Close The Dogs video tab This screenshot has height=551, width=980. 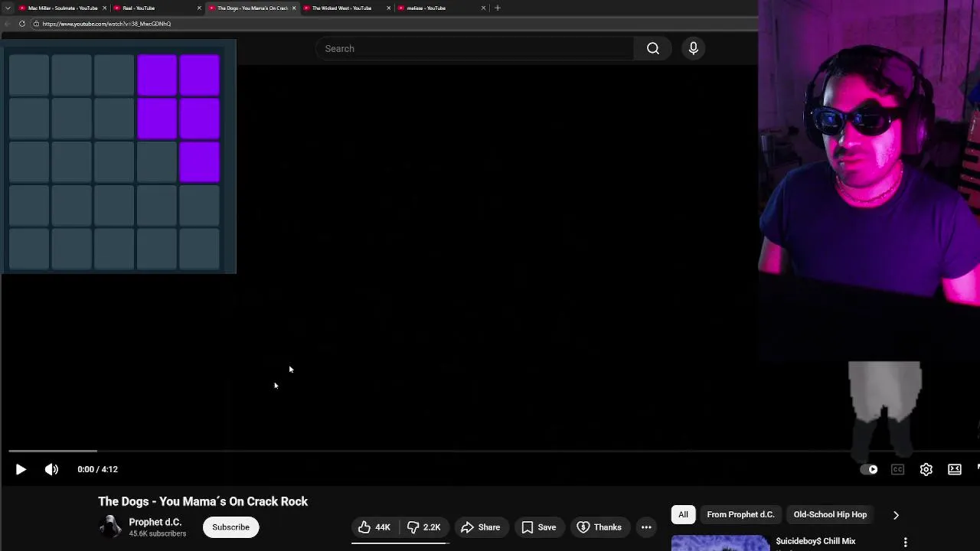(x=294, y=8)
